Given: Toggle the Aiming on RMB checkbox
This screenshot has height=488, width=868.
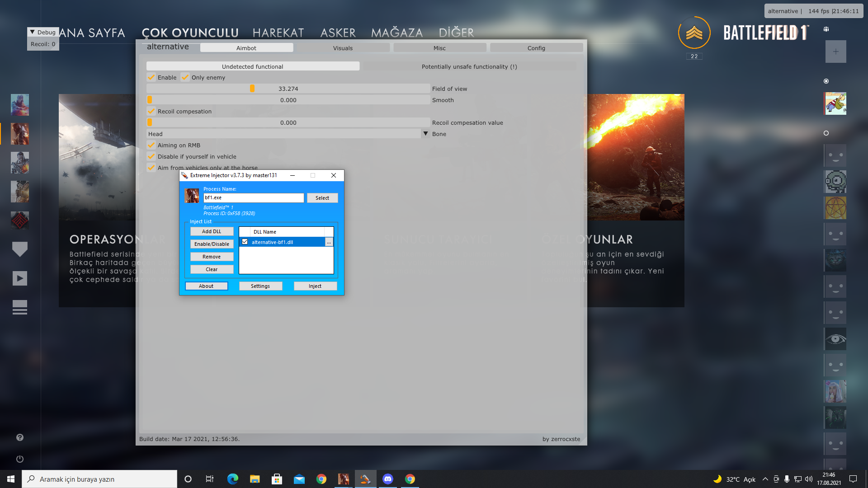Looking at the screenshot, I should click(151, 145).
